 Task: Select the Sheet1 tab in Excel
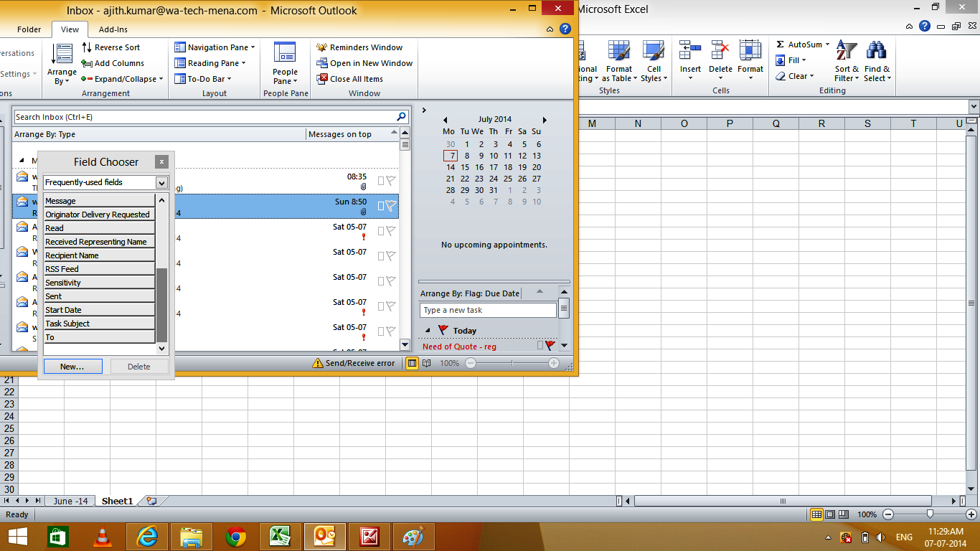117,501
